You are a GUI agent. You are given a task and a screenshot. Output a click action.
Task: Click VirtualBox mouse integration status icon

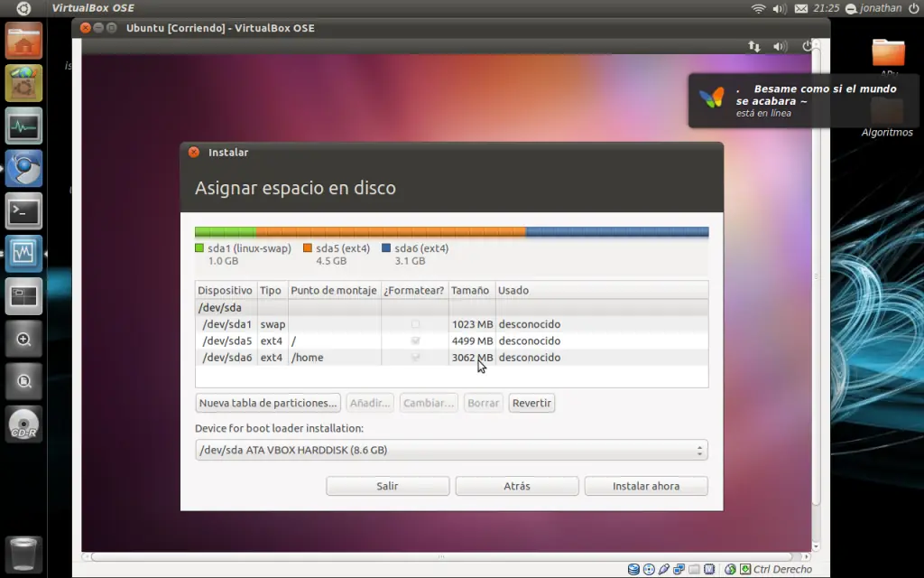click(730, 569)
